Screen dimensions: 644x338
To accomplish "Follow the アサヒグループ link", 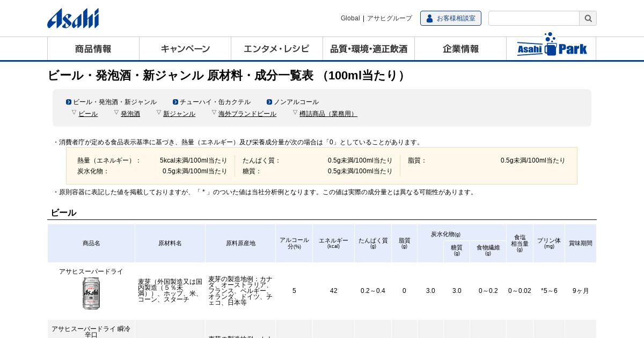I will 390,18.
